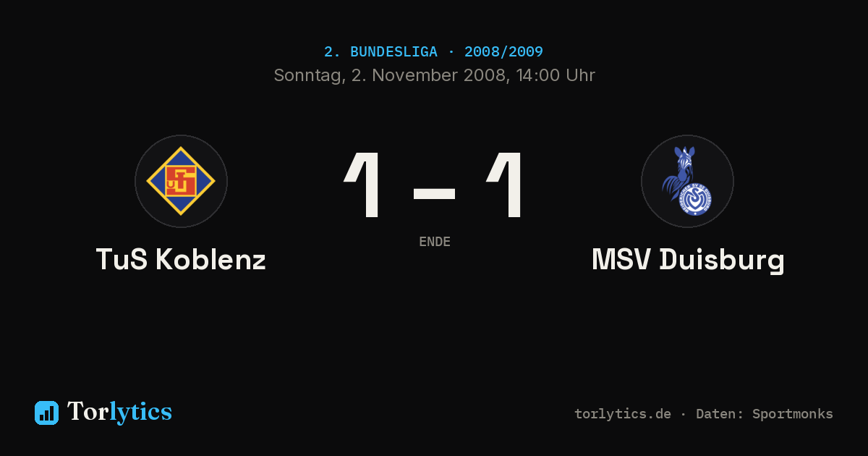The width and height of the screenshot is (868, 456).
Task: Click the word Sportmonks in the footer
Action: point(793,414)
